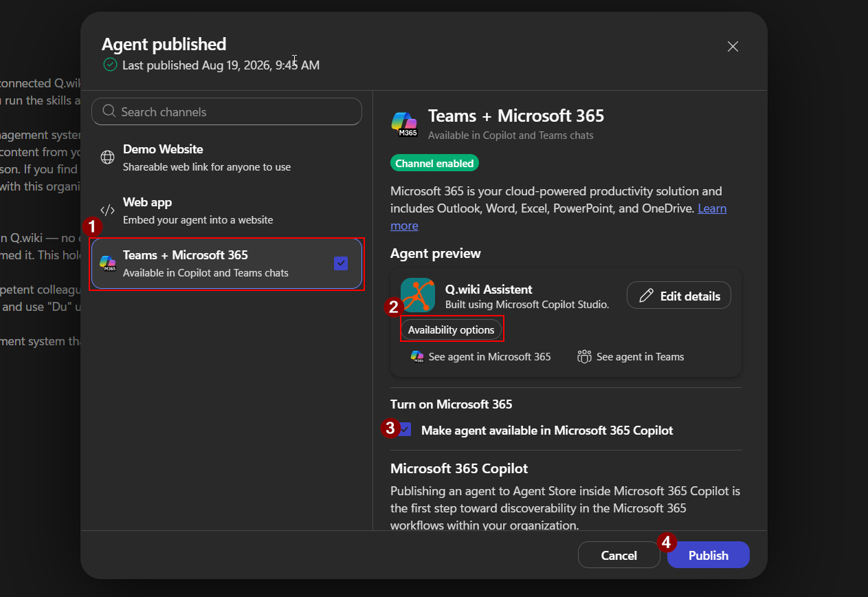The height and width of the screenshot is (597, 868).
Task: Click the Search channels input field
Action: pyautogui.click(x=227, y=111)
